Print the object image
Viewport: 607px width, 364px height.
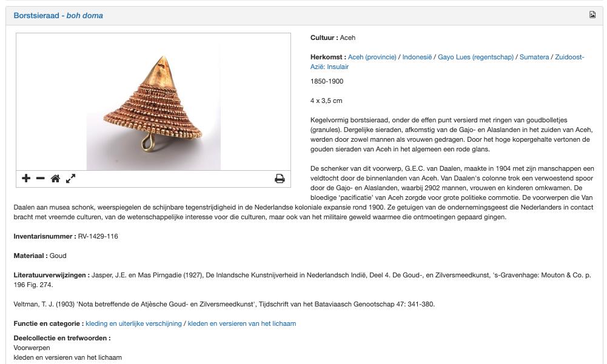(x=280, y=178)
